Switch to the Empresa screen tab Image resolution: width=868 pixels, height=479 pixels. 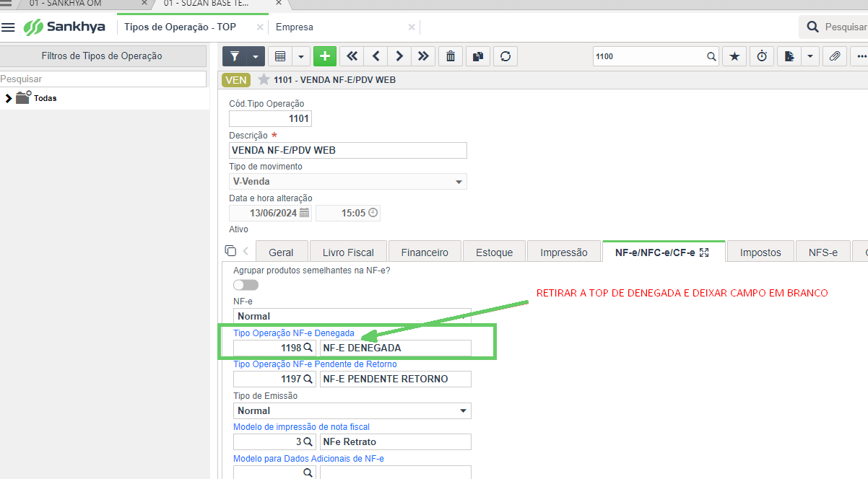(295, 27)
